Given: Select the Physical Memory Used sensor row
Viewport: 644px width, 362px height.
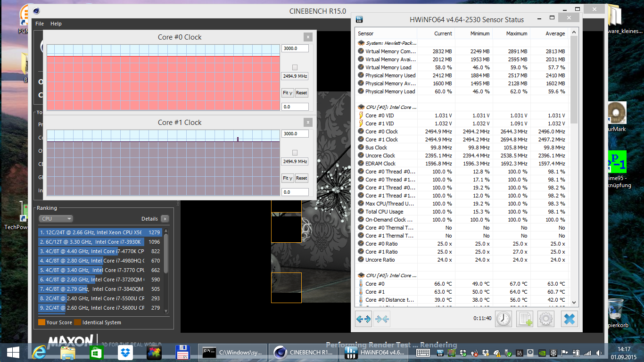Looking at the screenshot, I should click(x=462, y=75).
